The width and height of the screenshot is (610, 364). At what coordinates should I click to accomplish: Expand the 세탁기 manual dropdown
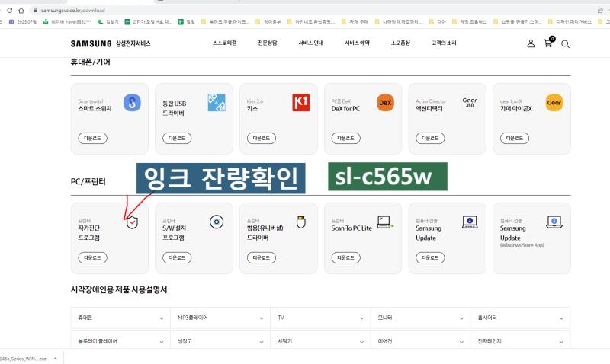coord(320,340)
